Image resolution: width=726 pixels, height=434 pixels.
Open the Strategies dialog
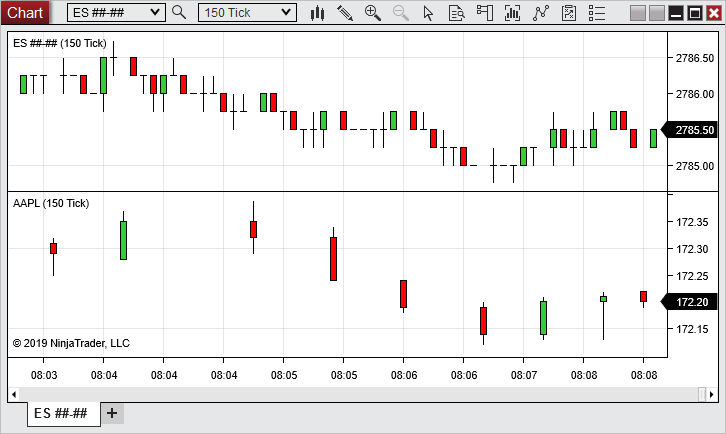(x=569, y=13)
